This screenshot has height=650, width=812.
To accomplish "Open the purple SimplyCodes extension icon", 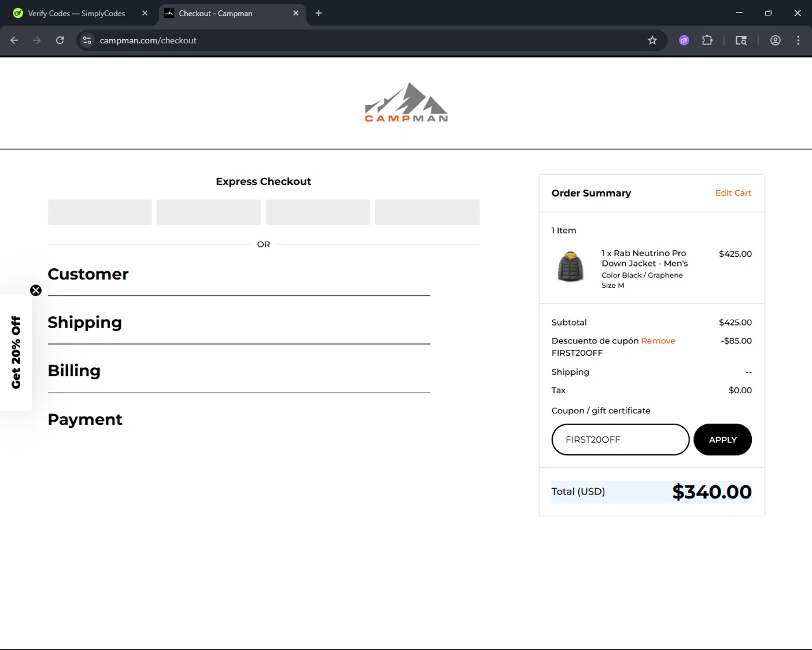I will [684, 40].
